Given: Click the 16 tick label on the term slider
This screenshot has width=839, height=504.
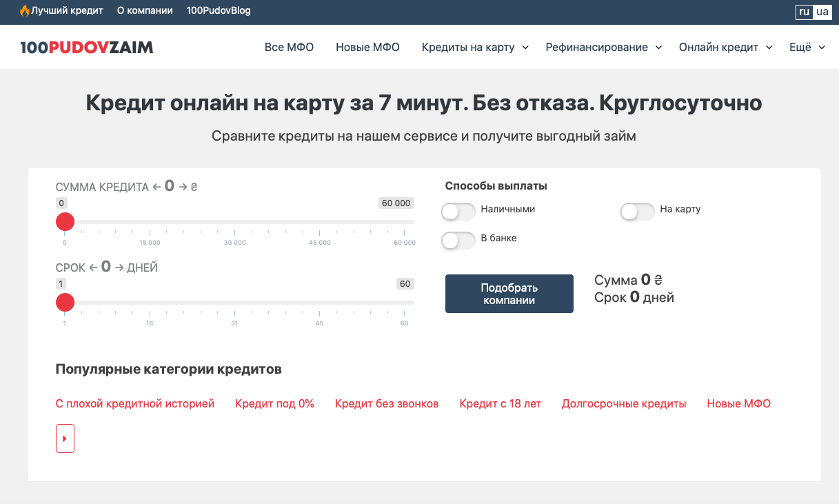Looking at the screenshot, I should (x=150, y=323).
